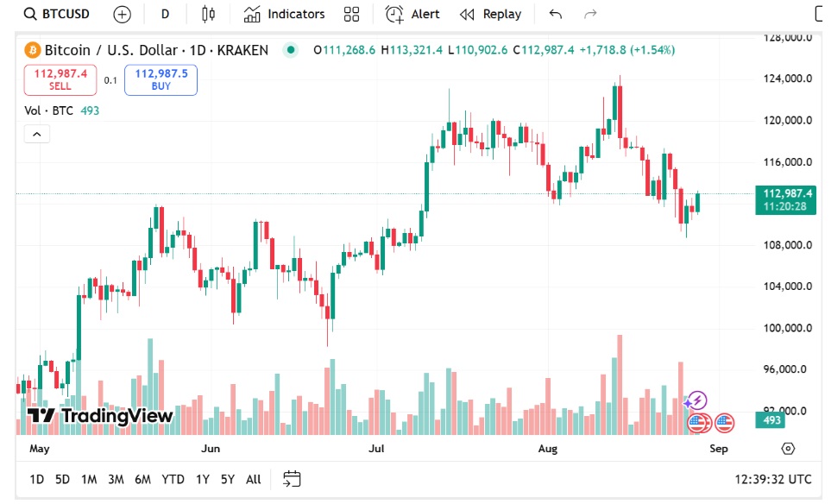Click the compare/add symbol plus icon

pyautogui.click(x=121, y=14)
